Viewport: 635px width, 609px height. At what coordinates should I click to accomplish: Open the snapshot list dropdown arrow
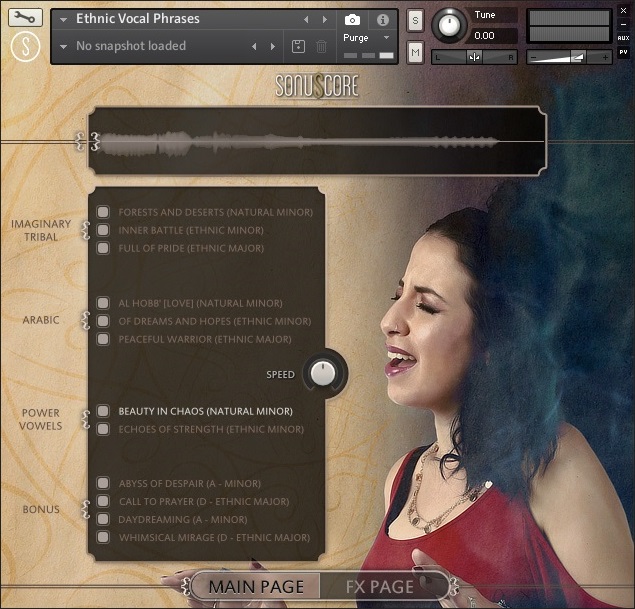pos(64,47)
